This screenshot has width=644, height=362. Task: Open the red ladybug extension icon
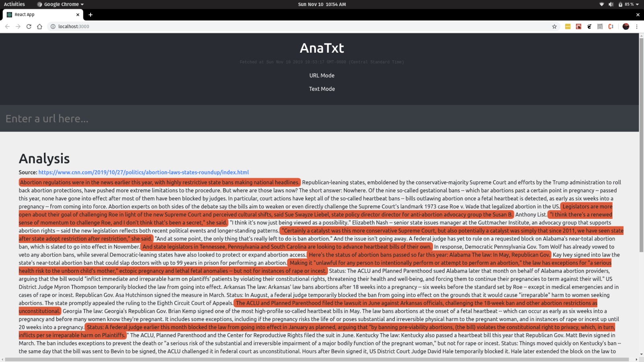tap(578, 27)
